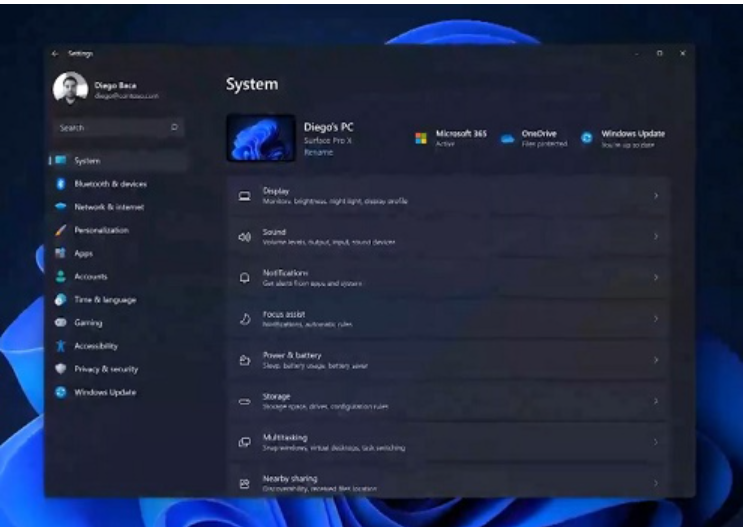Click the search magnifier icon
The width and height of the screenshot is (743, 527).
tap(174, 127)
